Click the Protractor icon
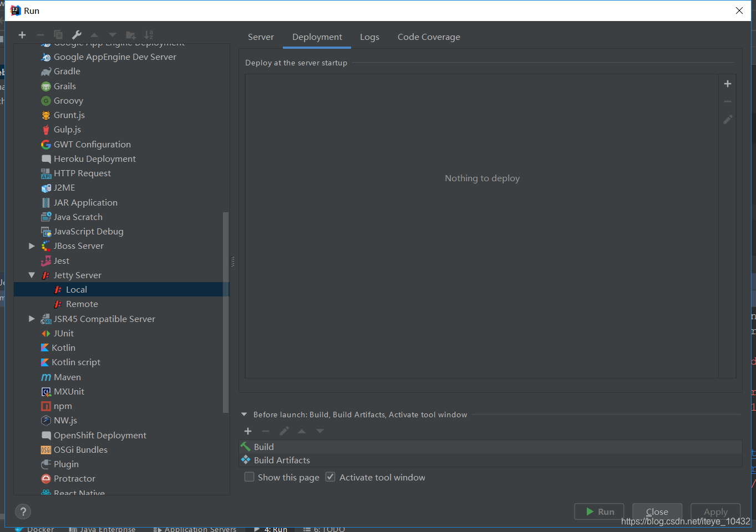 point(46,479)
